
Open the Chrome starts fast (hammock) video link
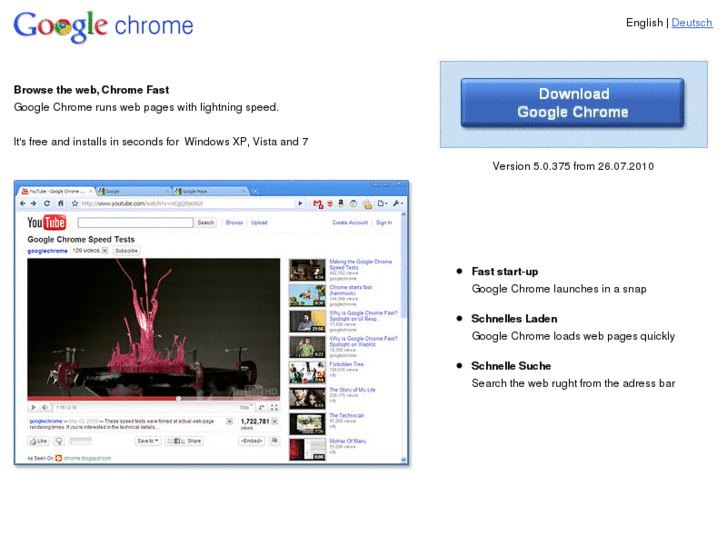click(x=351, y=290)
